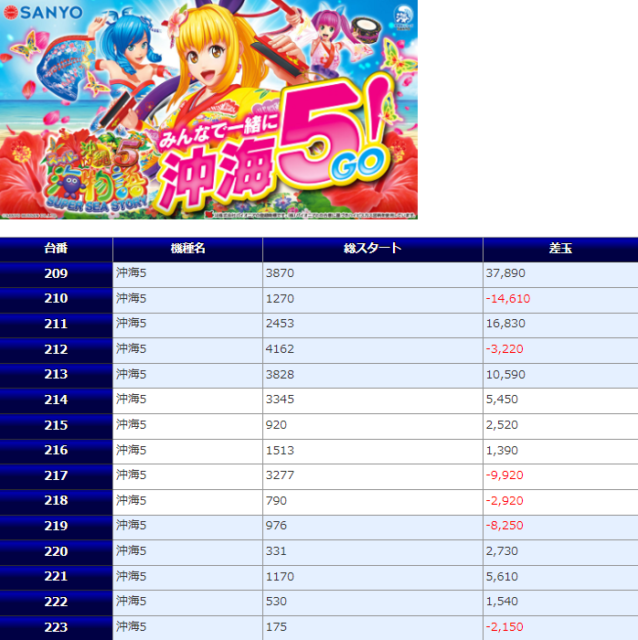638x640 pixels.
Task: Click total start value 1513
Action: point(280,450)
